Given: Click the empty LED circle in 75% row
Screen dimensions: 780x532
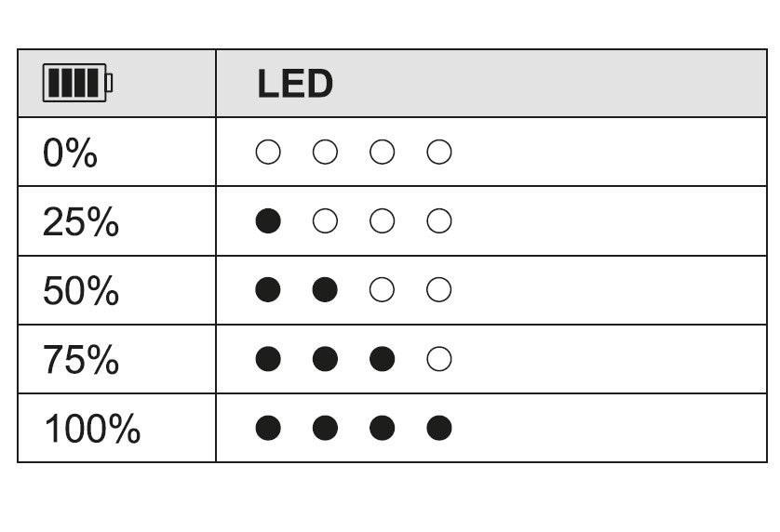Looking at the screenshot, I should (439, 359).
